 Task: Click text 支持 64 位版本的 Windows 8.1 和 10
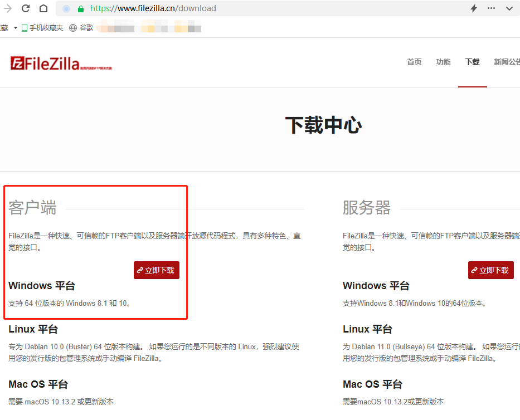tap(69, 304)
